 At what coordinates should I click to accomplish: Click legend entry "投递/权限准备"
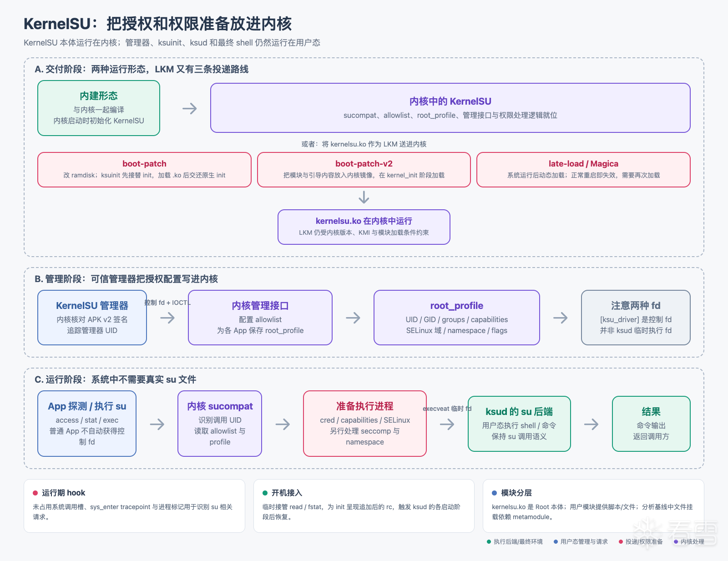click(641, 541)
